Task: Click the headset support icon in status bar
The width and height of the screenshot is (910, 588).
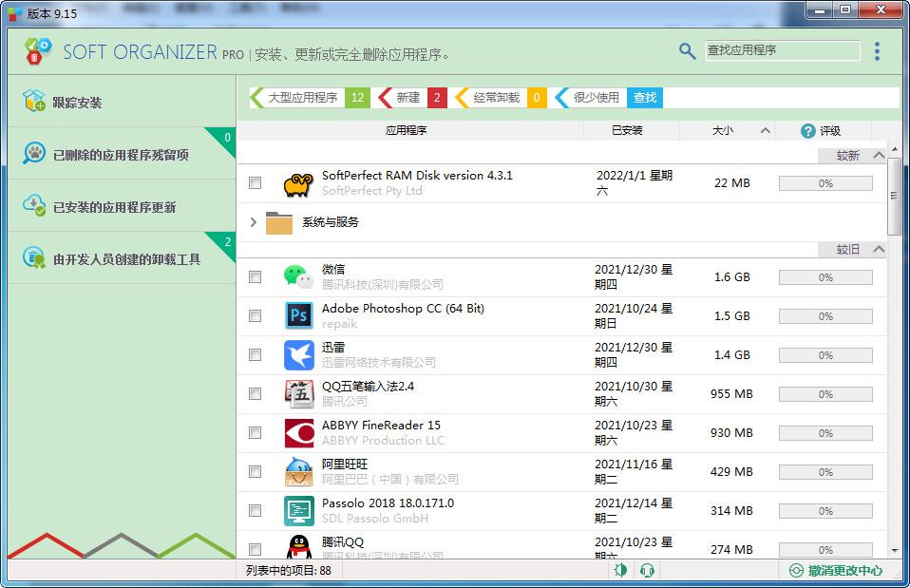Action: click(647, 571)
